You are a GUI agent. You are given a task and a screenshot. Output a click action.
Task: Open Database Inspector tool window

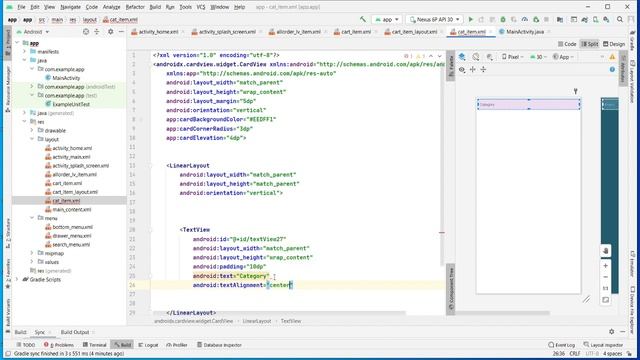[219, 345]
